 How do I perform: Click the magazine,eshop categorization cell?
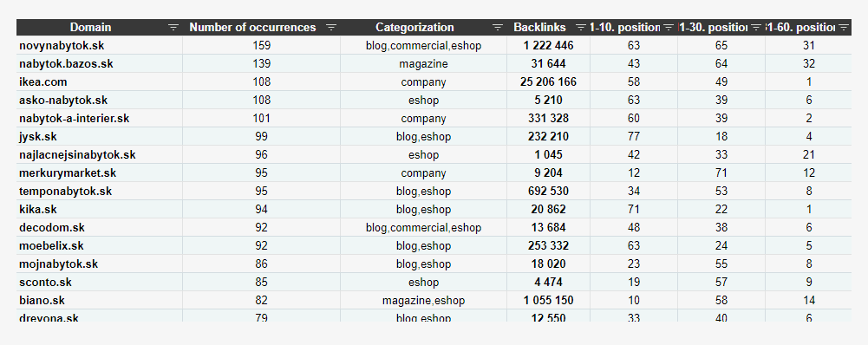pyautogui.click(x=423, y=301)
